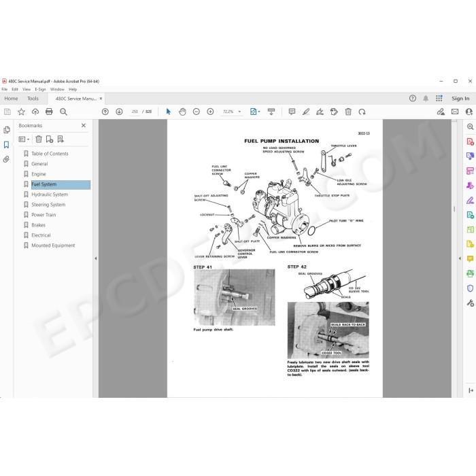
Task: Open the Window menu
Action: (x=57, y=89)
